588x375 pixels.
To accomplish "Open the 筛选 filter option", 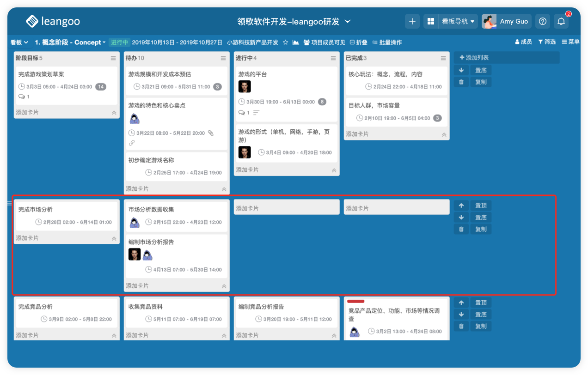I will point(547,42).
